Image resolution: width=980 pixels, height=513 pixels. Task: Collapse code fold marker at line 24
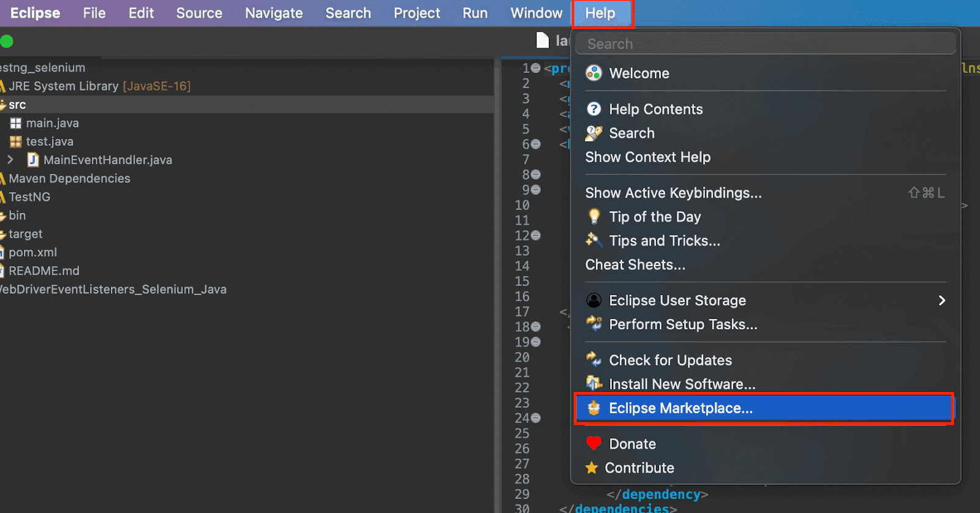point(536,418)
